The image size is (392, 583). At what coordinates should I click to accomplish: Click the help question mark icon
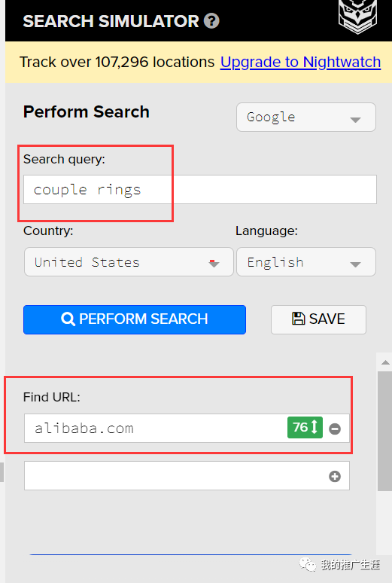point(211,21)
